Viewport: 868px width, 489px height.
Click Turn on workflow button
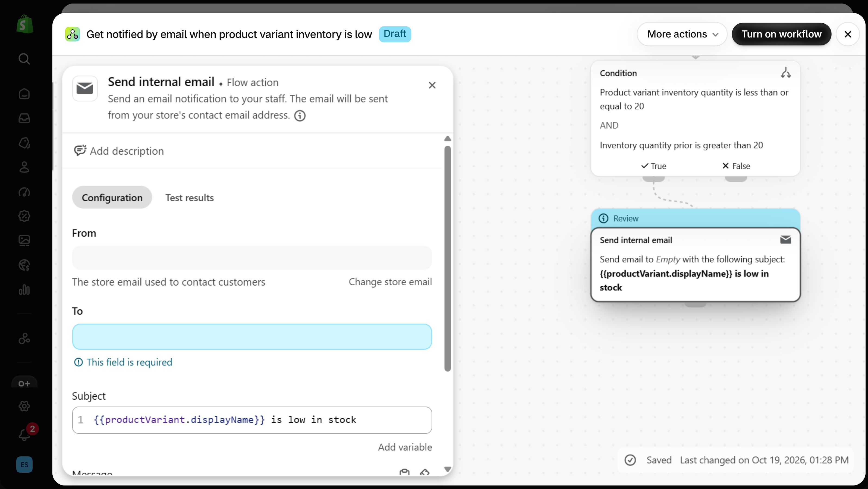tap(781, 34)
